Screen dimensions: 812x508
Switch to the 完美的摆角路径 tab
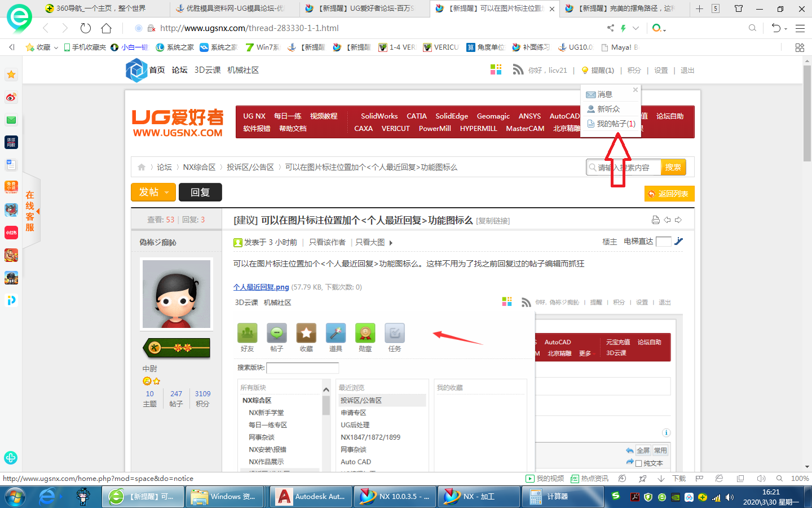[x=625, y=8]
